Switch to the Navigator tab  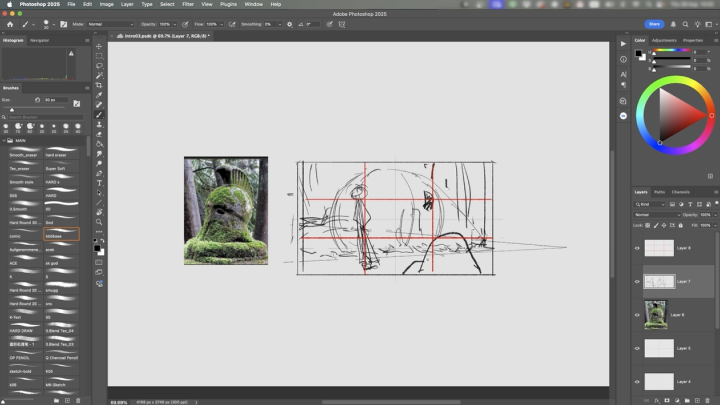coord(39,40)
